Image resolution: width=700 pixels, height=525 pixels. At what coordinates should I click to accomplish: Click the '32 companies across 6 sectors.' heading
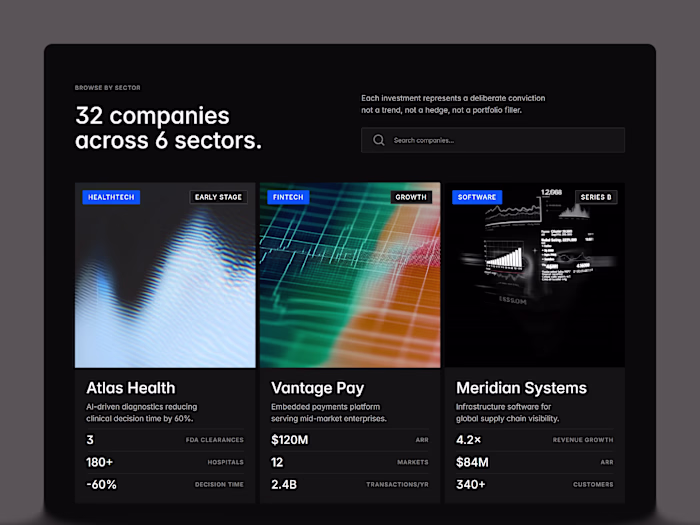click(168, 128)
